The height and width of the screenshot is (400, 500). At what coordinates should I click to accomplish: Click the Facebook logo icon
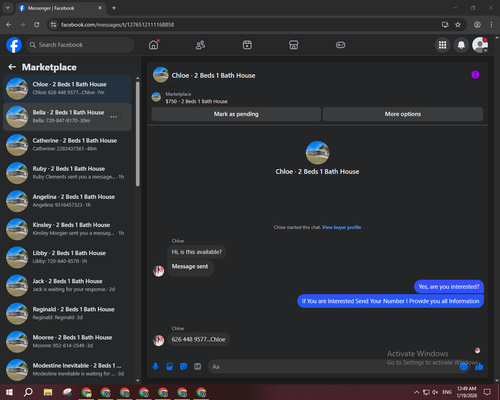click(x=14, y=45)
